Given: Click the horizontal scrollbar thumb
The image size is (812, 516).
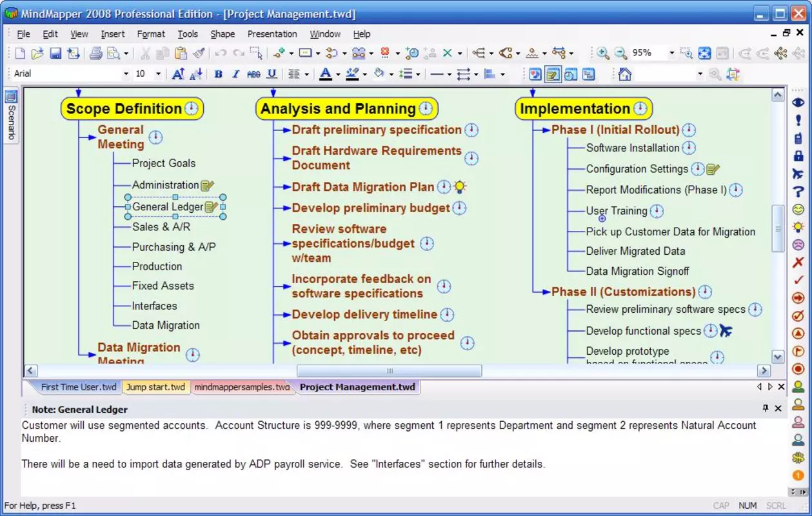Looking at the screenshot, I should point(389,371).
